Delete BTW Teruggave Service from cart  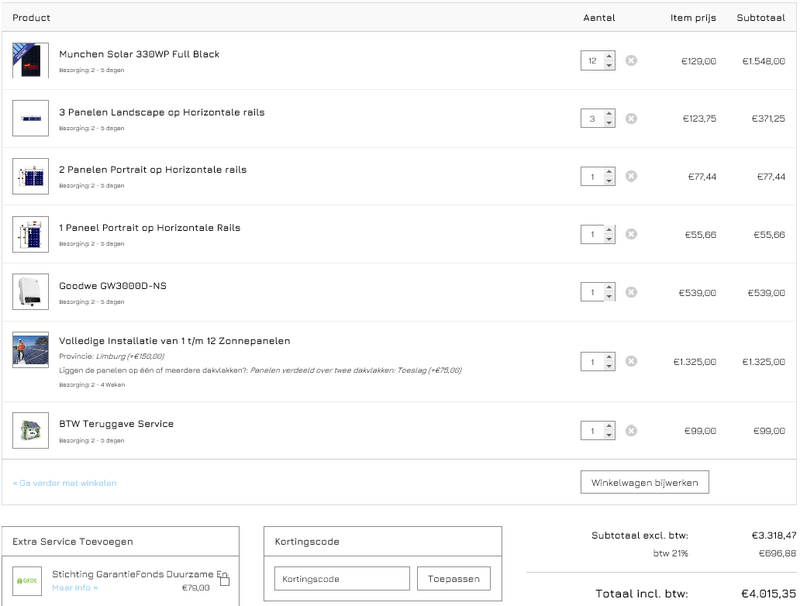(x=631, y=431)
